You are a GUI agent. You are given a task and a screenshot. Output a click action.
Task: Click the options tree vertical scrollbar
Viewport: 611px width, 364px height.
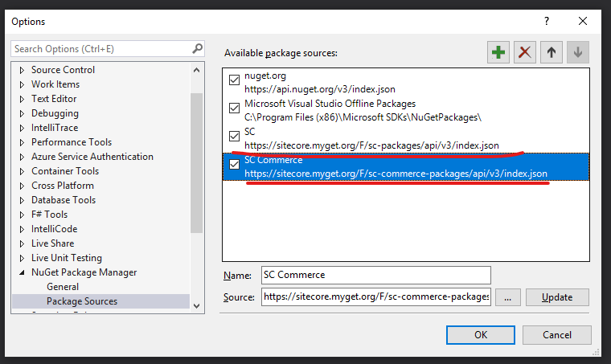click(x=196, y=161)
